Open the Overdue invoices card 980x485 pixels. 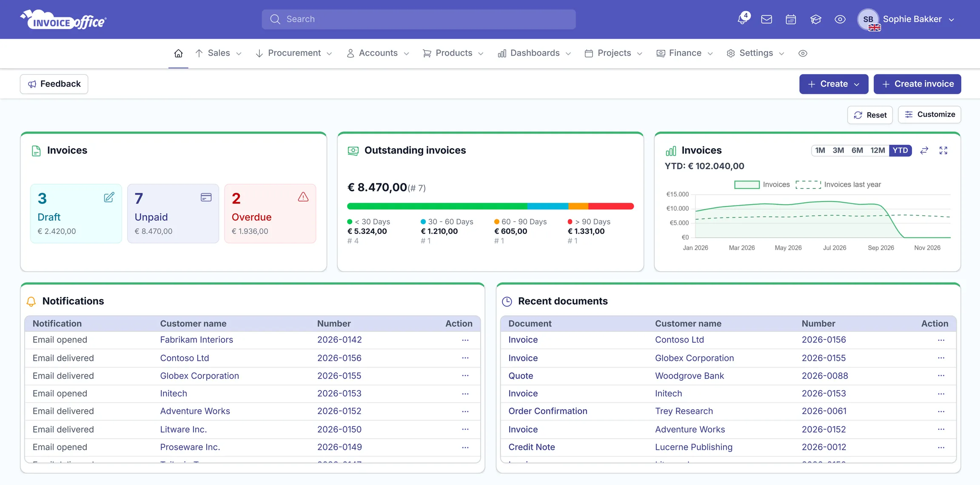270,214
